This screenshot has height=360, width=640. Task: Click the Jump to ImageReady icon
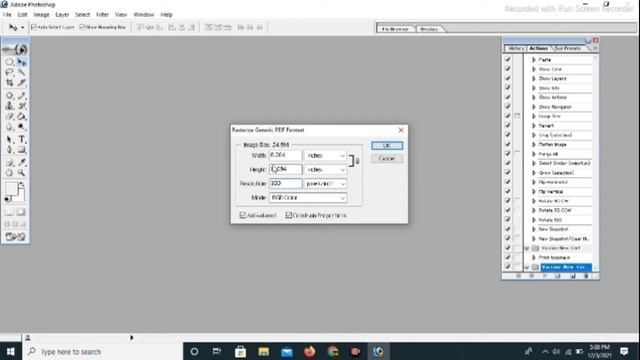(x=16, y=237)
